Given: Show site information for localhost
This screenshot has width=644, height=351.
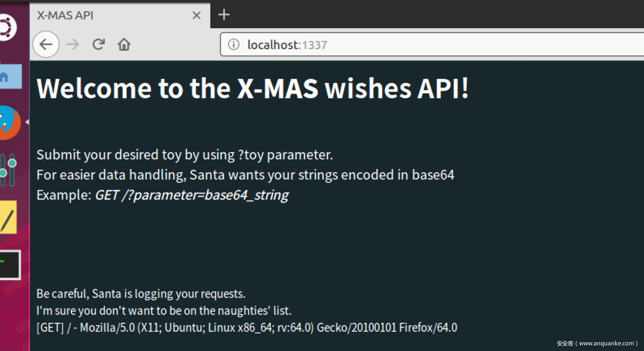Looking at the screenshot, I should point(234,44).
